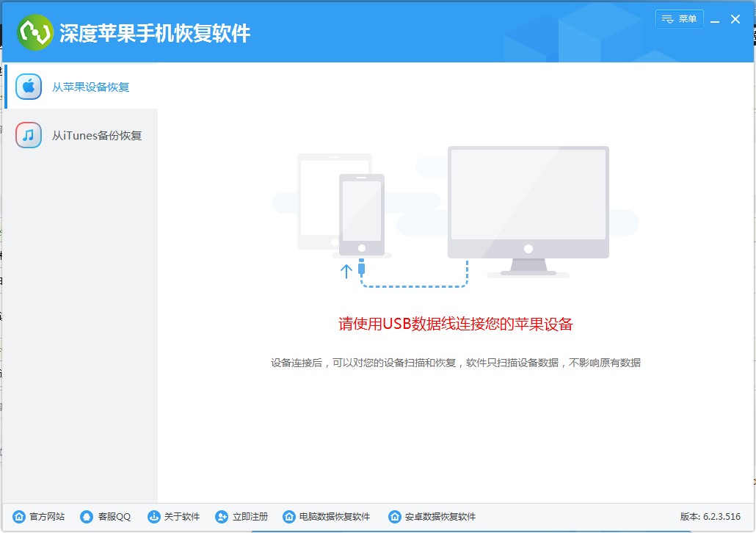Click the music note icon beside 从iTunes备份恢复

tap(27, 135)
